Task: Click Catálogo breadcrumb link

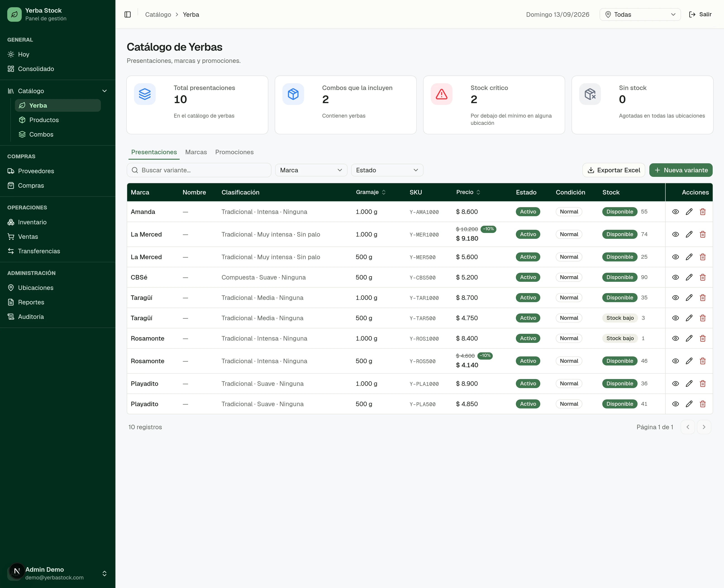Action: 158,14
